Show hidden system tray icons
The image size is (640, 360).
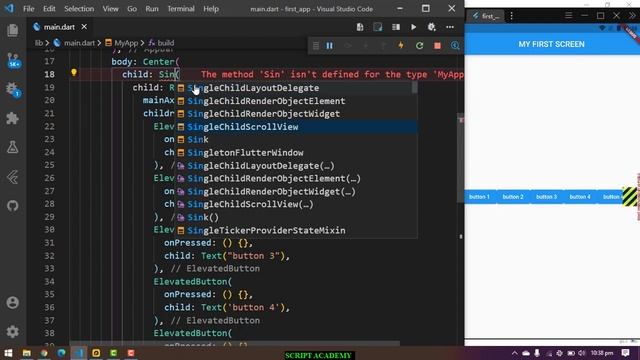click(514, 353)
